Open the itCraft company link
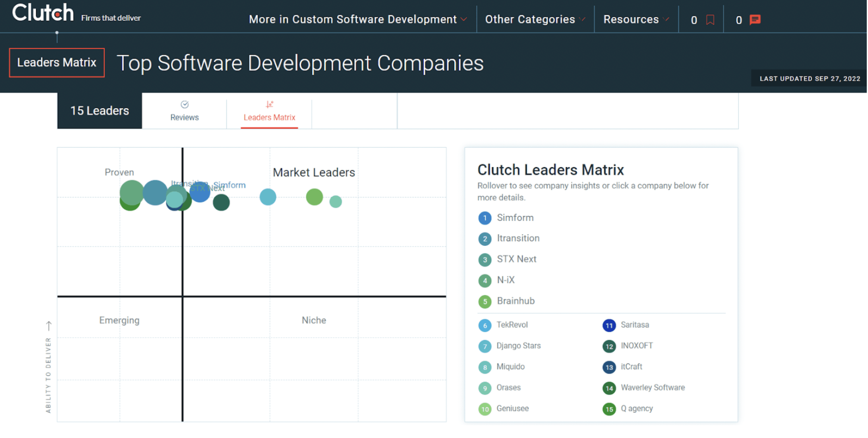Image resolution: width=868 pixels, height=438 pixels. click(x=631, y=367)
